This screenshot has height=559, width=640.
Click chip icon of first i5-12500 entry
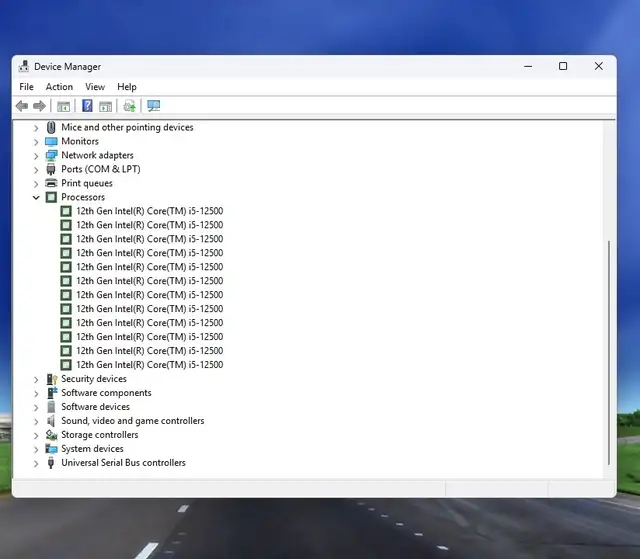[x=66, y=211]
